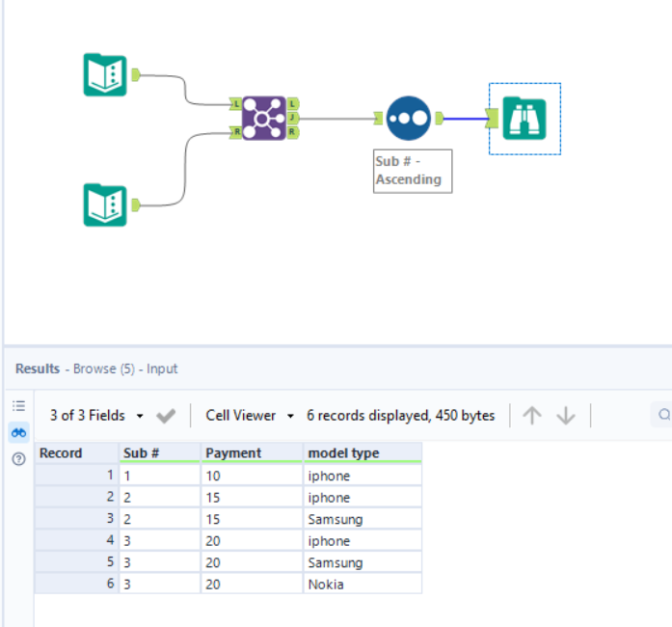
Task: Click the Sort tool's input anchor
Action: click(378, 119)
